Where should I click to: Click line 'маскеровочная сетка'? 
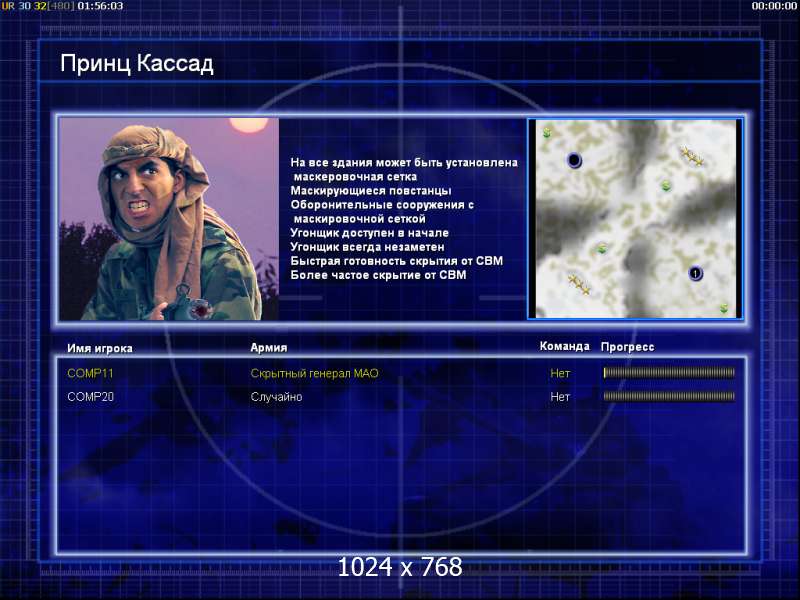[355, 177]
